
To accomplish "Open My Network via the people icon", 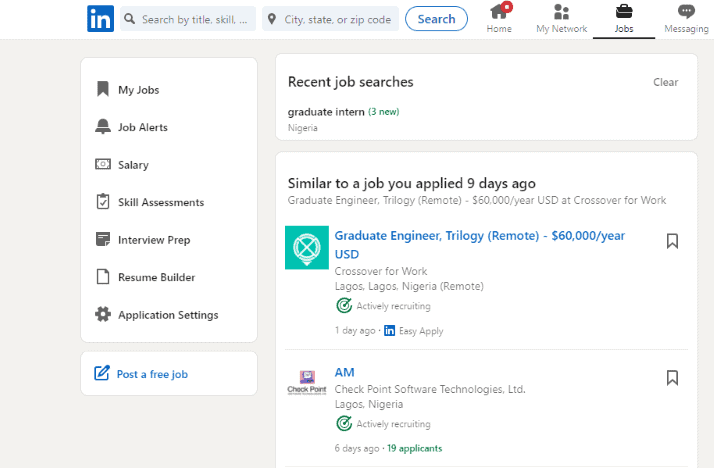I will click(x=561, y=11).
